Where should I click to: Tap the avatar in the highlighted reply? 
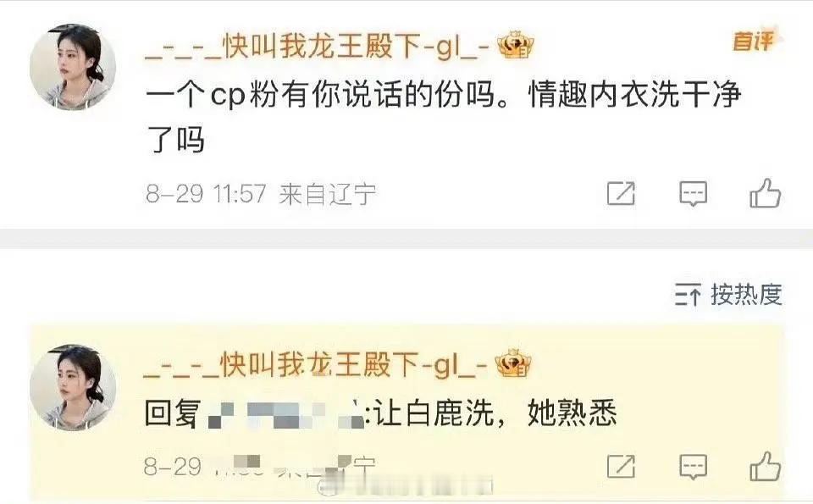(x=73, y=388)
